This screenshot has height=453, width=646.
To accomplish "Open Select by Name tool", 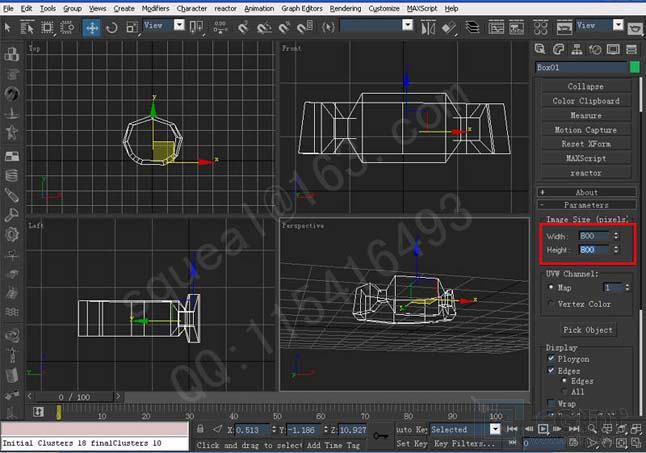I will pos(27,28).
